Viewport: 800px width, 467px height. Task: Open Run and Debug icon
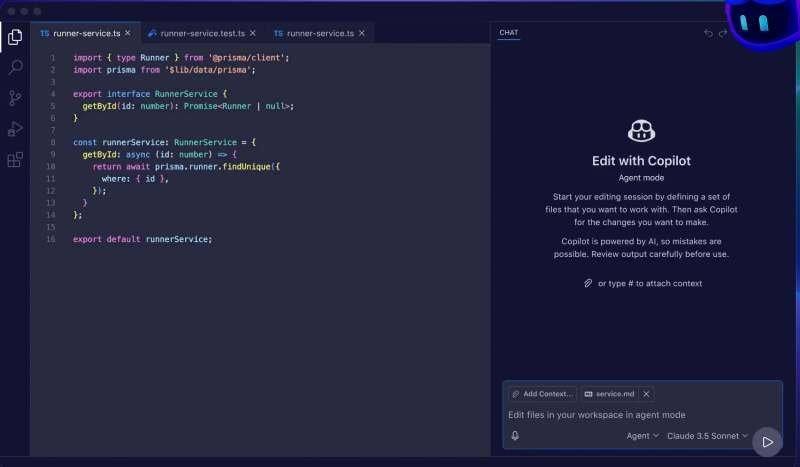click(15, 129)
